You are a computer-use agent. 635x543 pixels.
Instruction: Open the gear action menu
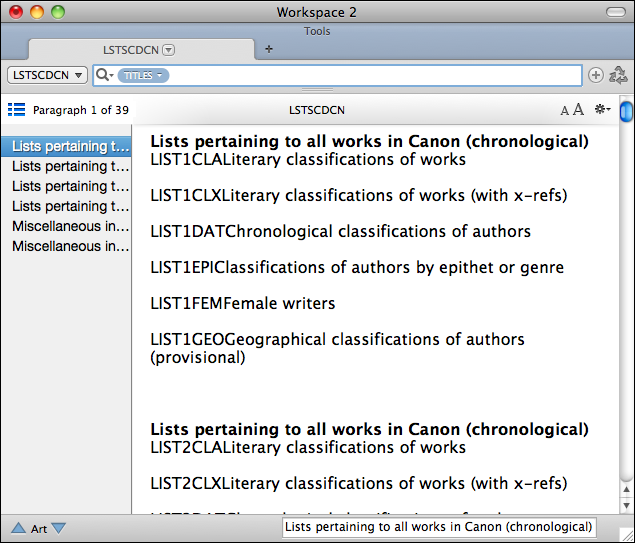coord(601,110)
